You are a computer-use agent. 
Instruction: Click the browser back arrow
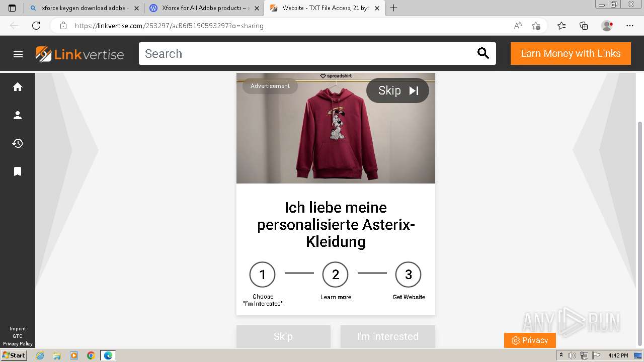click(x=14, y=26)
